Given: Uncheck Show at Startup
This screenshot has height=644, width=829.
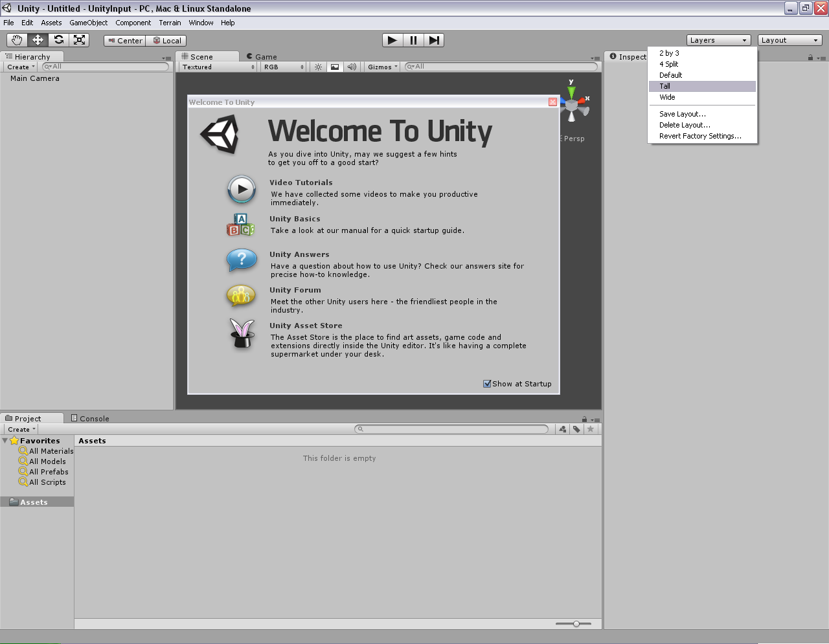Looking at the screenshot, I should pos(486,383).
